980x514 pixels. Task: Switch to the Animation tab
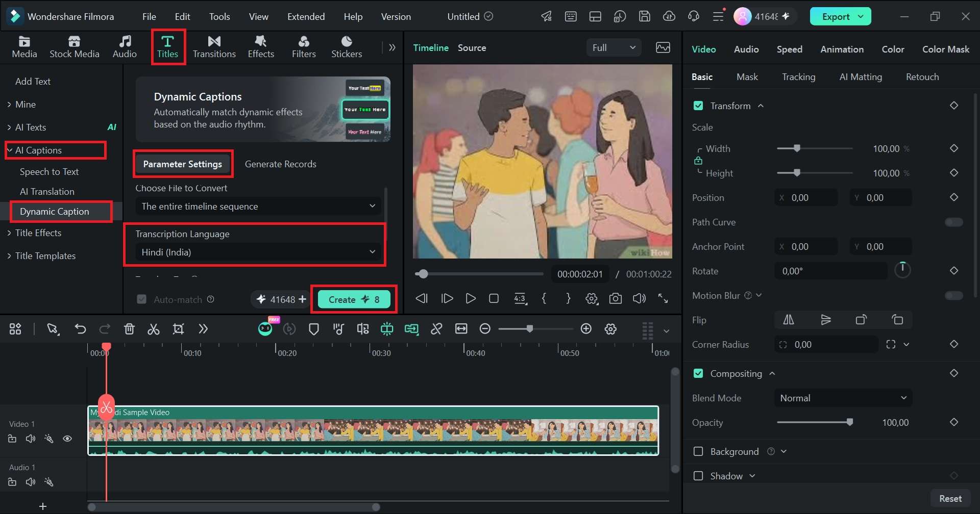[x=842, y=49]
